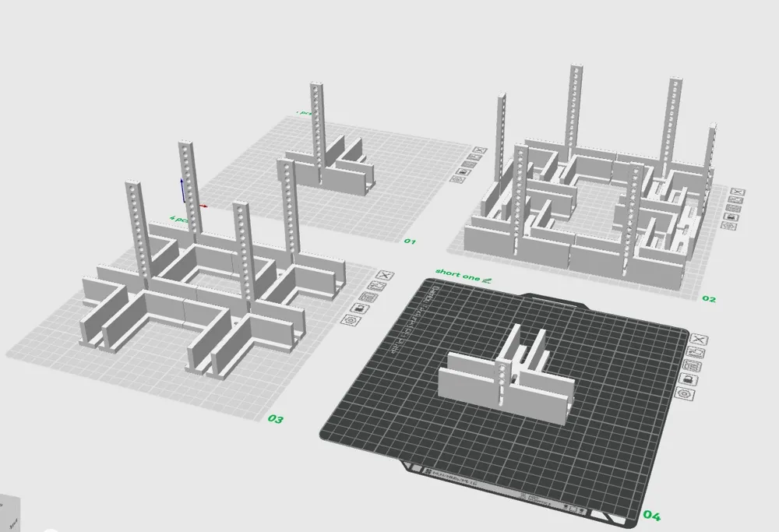Image resolution: width=779 pixels, height=532 pixels.
Task: Arrange objects on plate 04
Action: click(692, 366)
